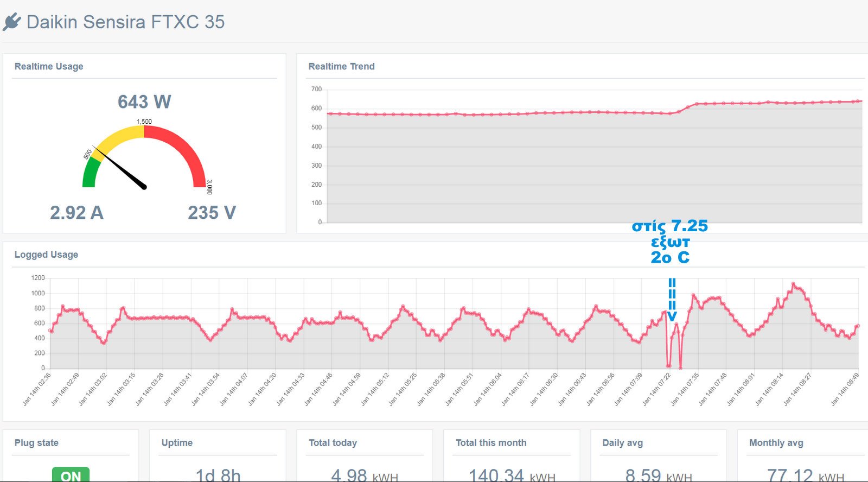
Task: Click the 8.59 kWH daily average value
Action: pyautogui.click(x=659, y=475)
